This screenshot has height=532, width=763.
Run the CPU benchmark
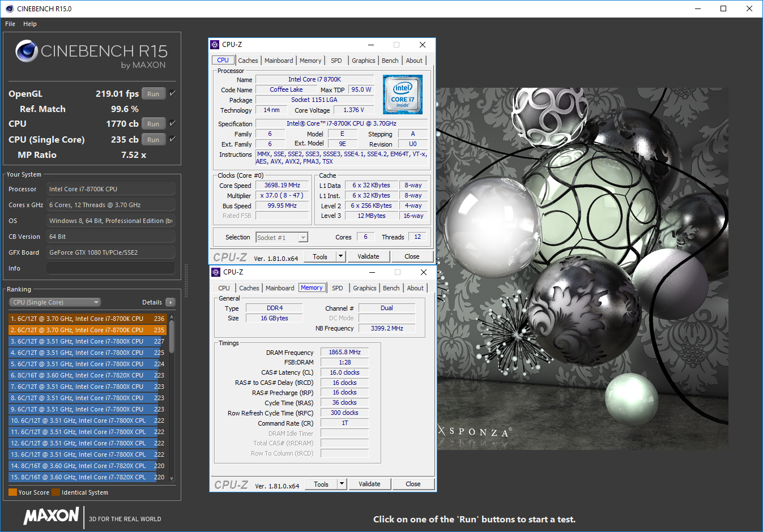[x=154, y=123]
